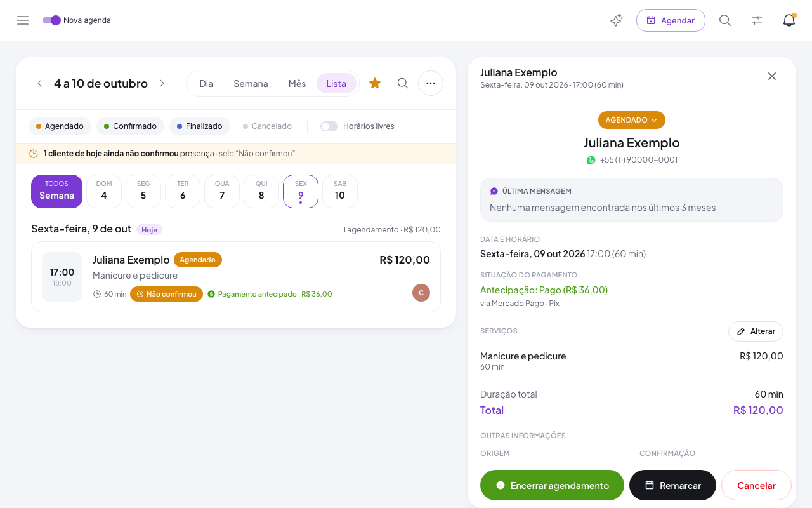Image resolution: width=812 pixels, height=508 pixels.
Task: Click the unconfirmed client warning banner
Action: [236, 154]
